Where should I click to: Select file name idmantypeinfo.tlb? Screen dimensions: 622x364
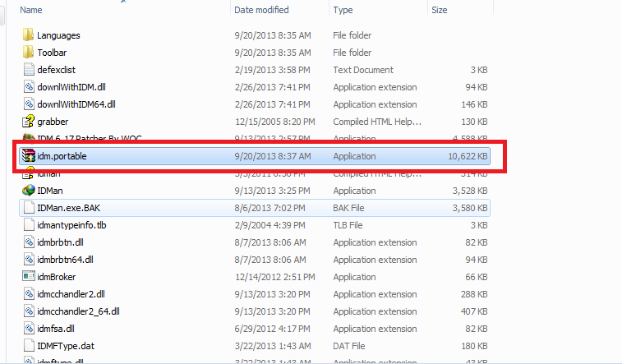pyautogui.click(x=71, y=225)
